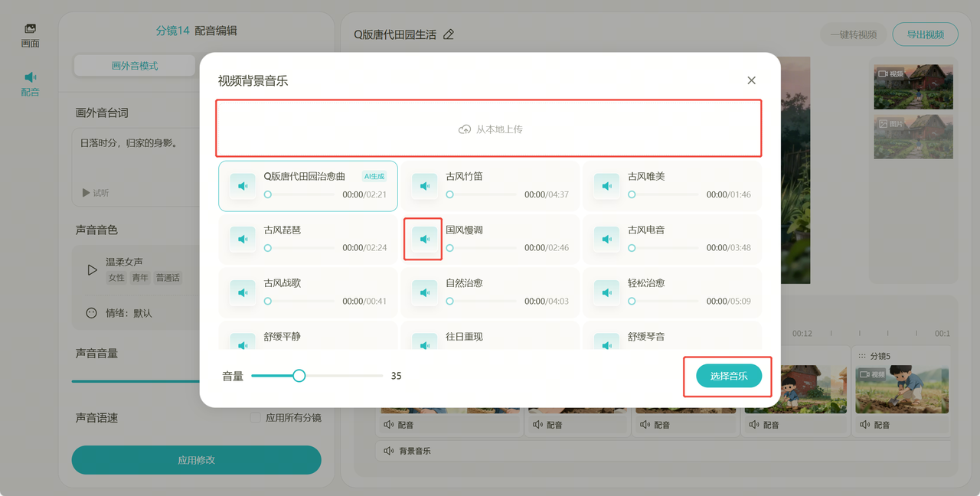The image size is (980, 496).
Task: Select the 舒缓琴音 music card
Action: pyautogui.click(x=672, y=336)
